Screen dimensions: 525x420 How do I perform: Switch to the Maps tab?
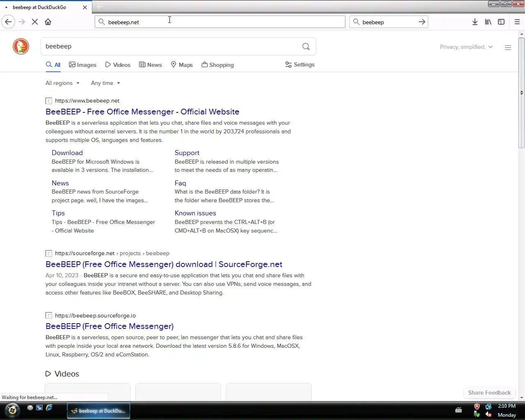[x=182, y=65]
